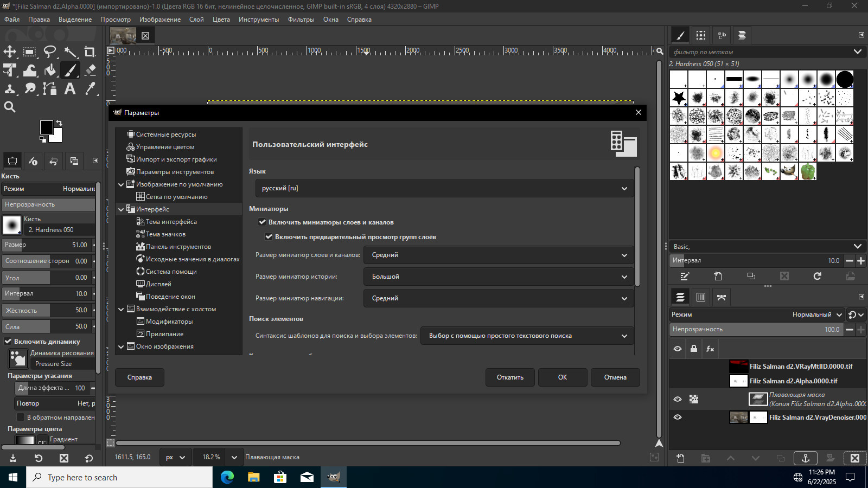Select the Fuzzy Select wand tool
Screen dimensions: 868x488
coord(70,52)
